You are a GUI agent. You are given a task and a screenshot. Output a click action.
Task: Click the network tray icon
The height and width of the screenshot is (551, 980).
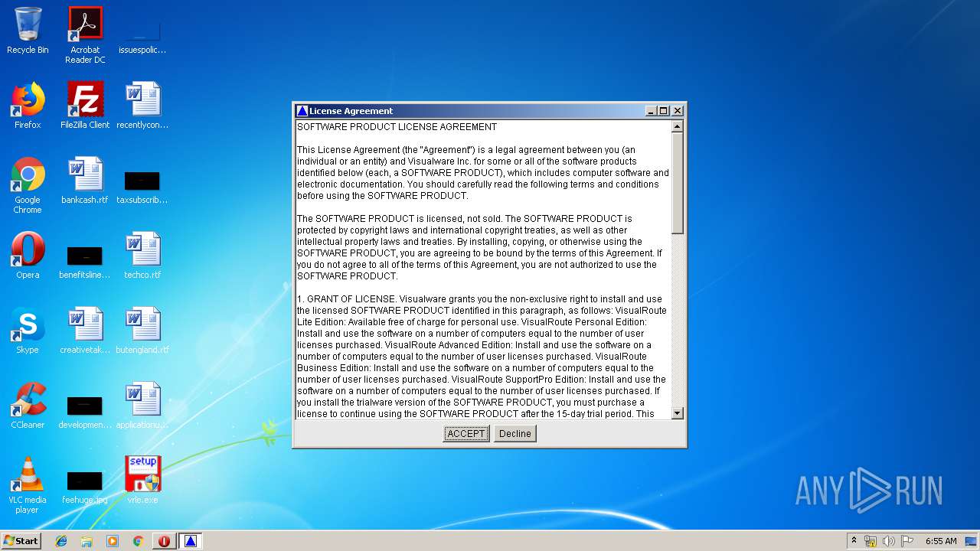pyautogui.click(x=871, y=540)
